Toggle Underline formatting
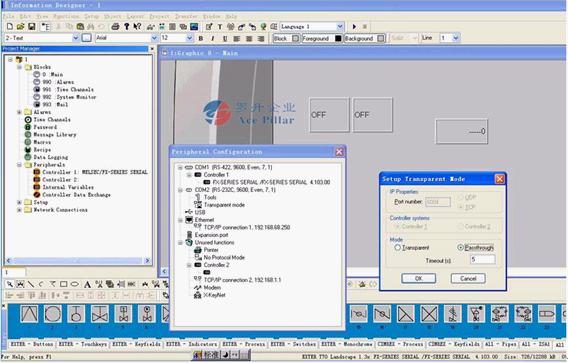This screenshot has width=568, height=363. coord(225,38)
